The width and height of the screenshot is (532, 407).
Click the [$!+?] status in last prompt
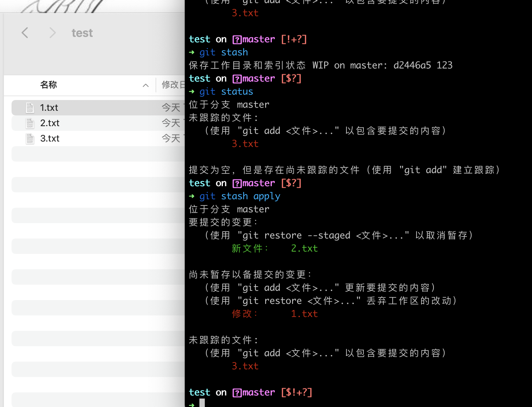tap(296, 392)
